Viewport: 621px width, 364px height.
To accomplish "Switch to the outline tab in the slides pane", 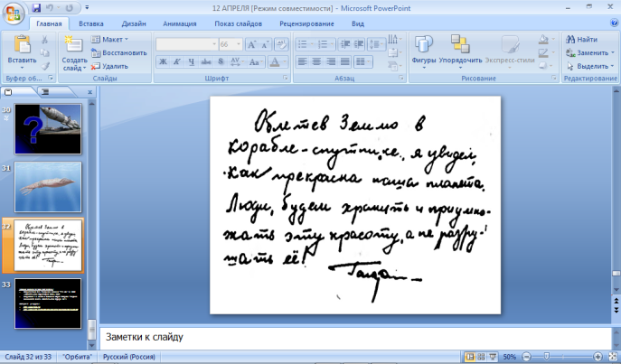I will pos(46,92).
